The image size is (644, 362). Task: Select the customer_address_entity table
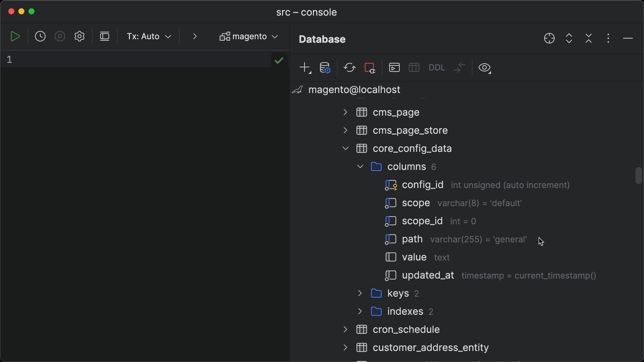(431, 348)
